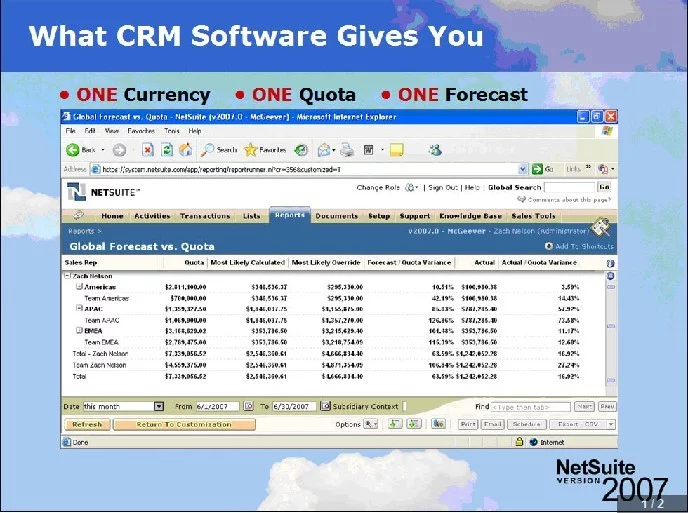Click the Print button in report footer
The width and height of the screenshot is (688, 513).
coord(468,424)
